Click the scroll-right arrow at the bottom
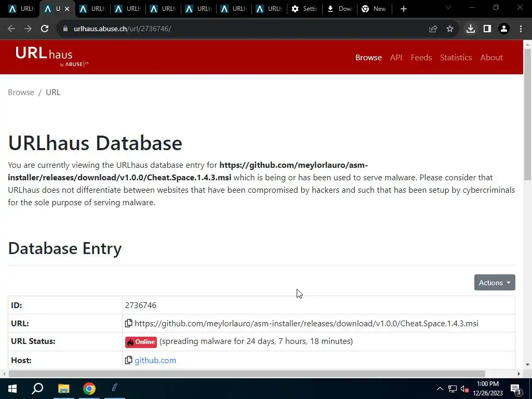 (518, 374)
